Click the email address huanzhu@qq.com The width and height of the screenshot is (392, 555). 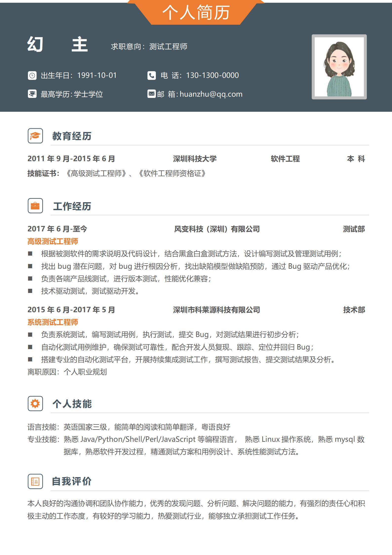click(211, 94)
